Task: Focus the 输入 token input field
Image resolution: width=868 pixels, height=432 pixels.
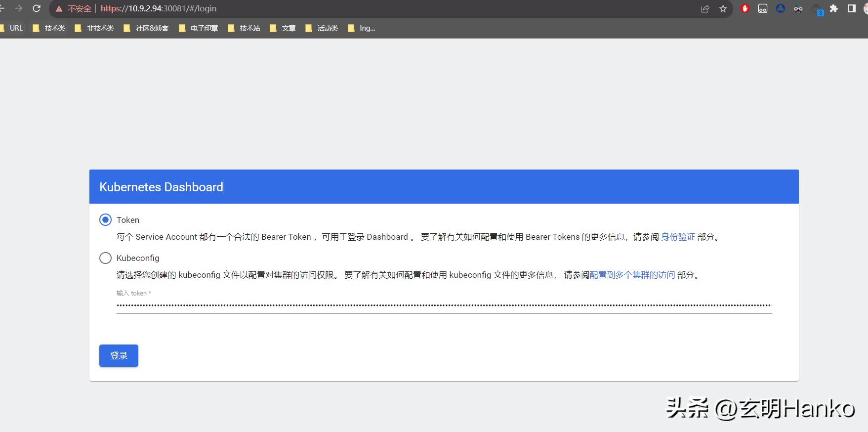Action: pyautogui.click(x=444, y=305)
